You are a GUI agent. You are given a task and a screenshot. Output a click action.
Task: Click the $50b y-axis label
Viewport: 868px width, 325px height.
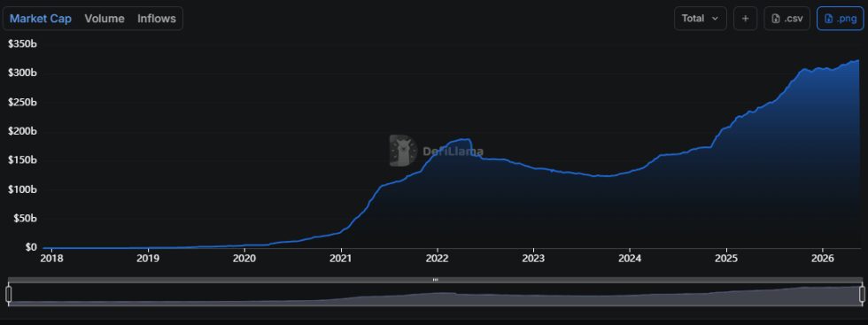coord(25,218)
